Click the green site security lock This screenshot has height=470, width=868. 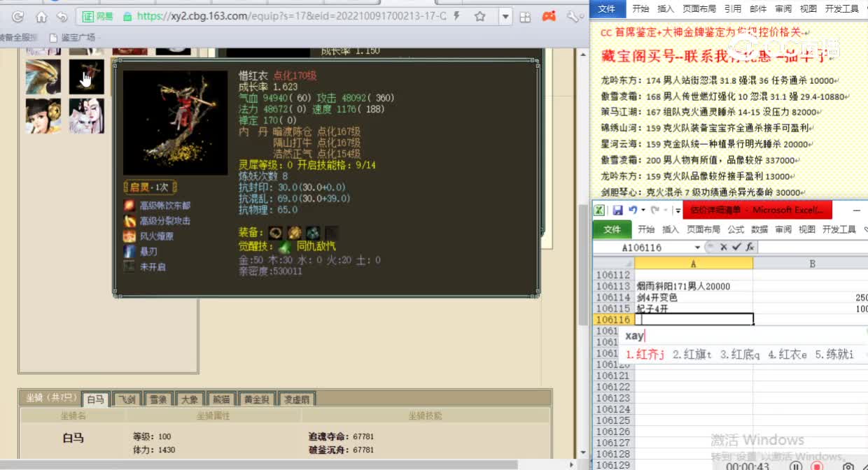tap(127, 16)
